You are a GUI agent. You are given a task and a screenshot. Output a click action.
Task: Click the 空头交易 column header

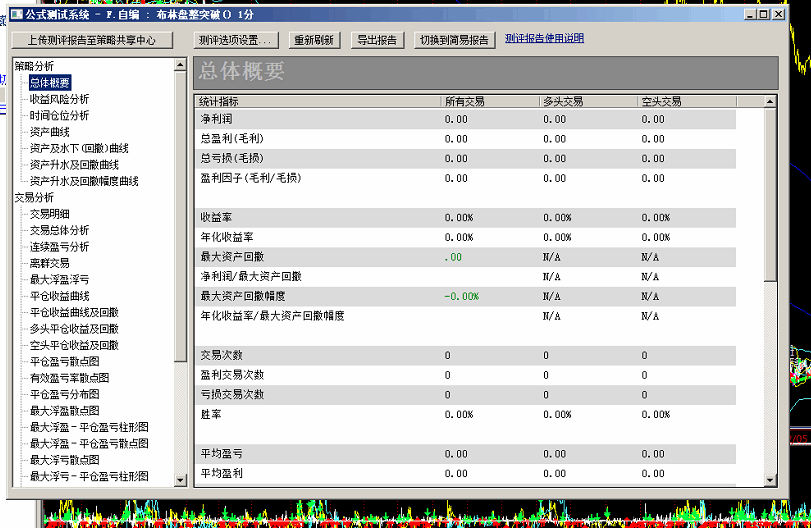[661, 101]
